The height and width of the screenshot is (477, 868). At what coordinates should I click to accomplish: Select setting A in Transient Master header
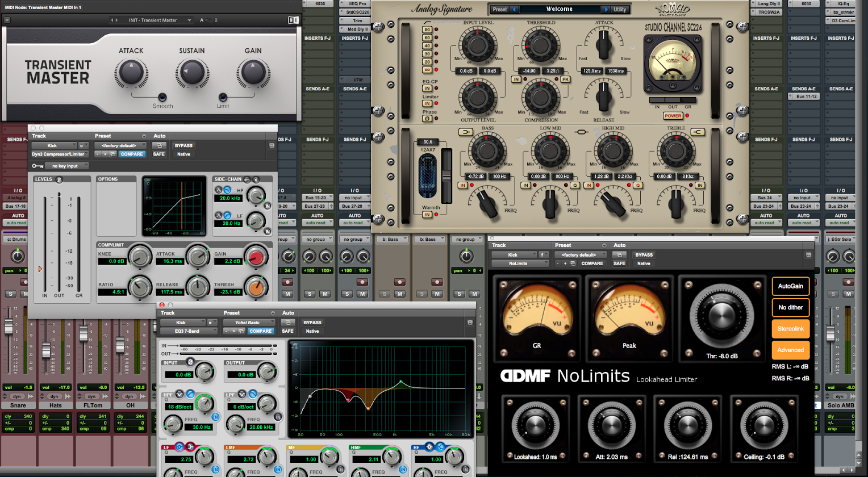click(202, 20)
